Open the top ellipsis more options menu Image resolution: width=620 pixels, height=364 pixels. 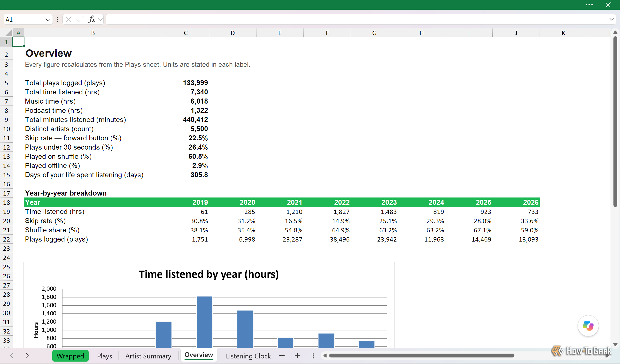pos(589,5)
